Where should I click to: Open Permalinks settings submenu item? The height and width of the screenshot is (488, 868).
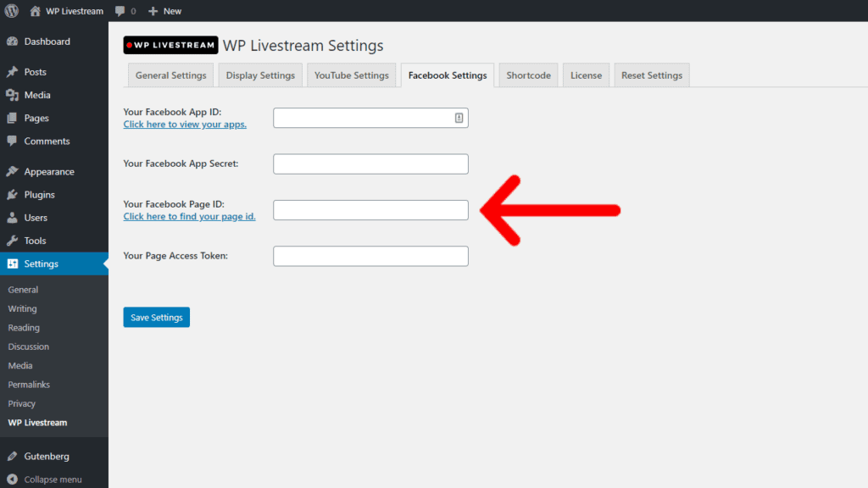pyautogui.click(x=29, y=385)
